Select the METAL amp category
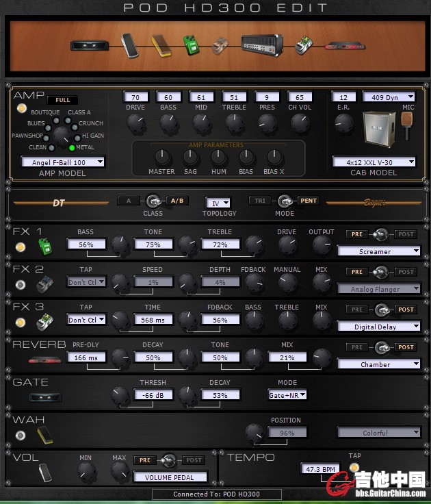Viewport: 431px width, 504px height. (x=72, y=148)
